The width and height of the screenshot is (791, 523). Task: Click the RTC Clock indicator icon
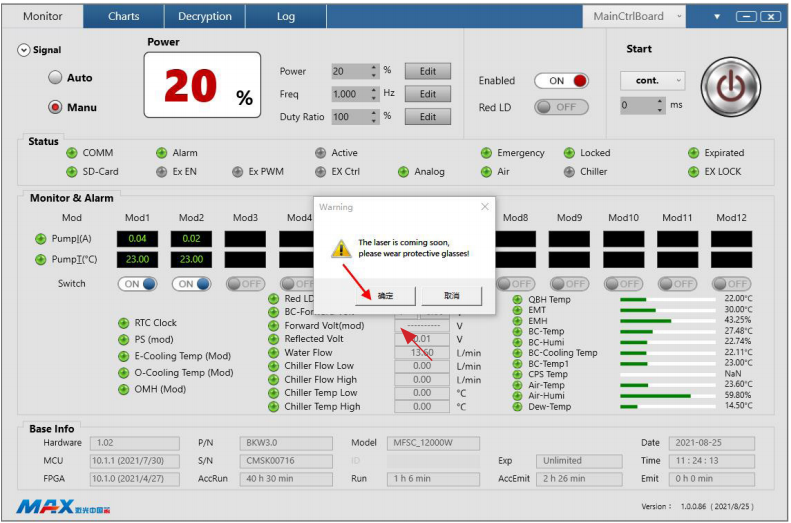(124, 323)
